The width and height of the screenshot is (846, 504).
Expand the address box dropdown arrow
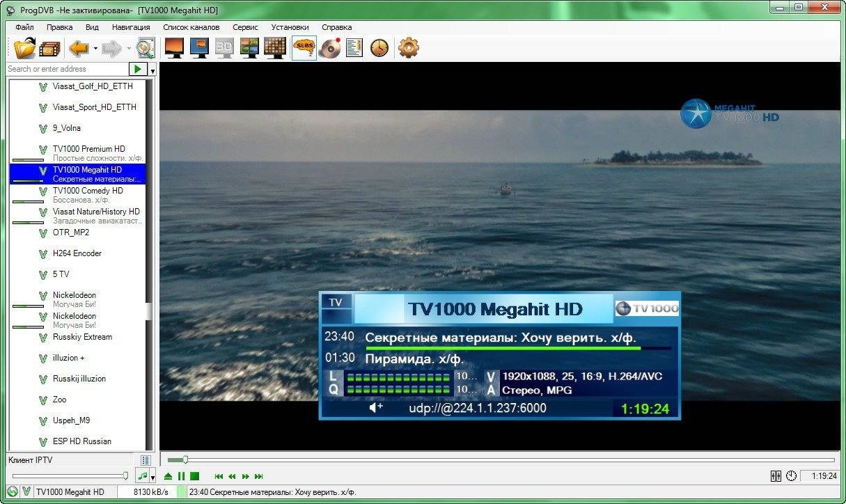pos(152,70)
